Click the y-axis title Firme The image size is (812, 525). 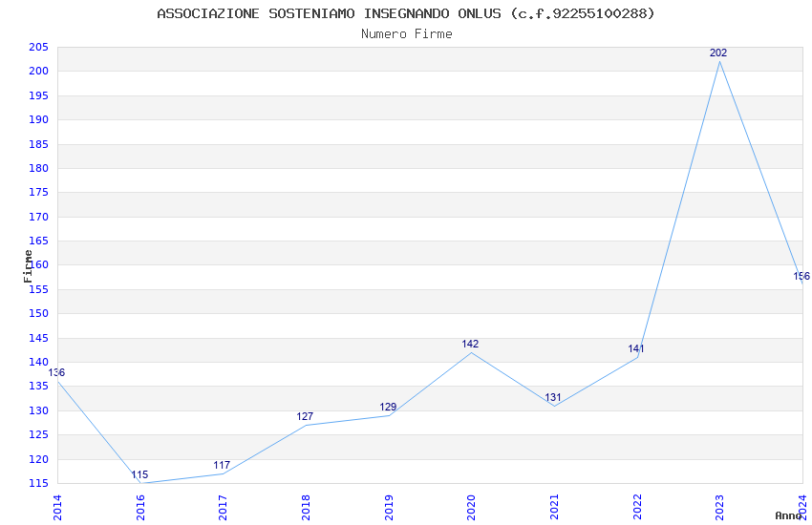28,266
